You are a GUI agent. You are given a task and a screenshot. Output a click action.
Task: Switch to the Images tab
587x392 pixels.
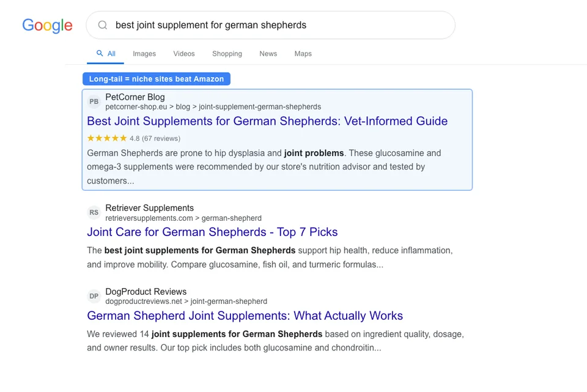click(144, 54)
